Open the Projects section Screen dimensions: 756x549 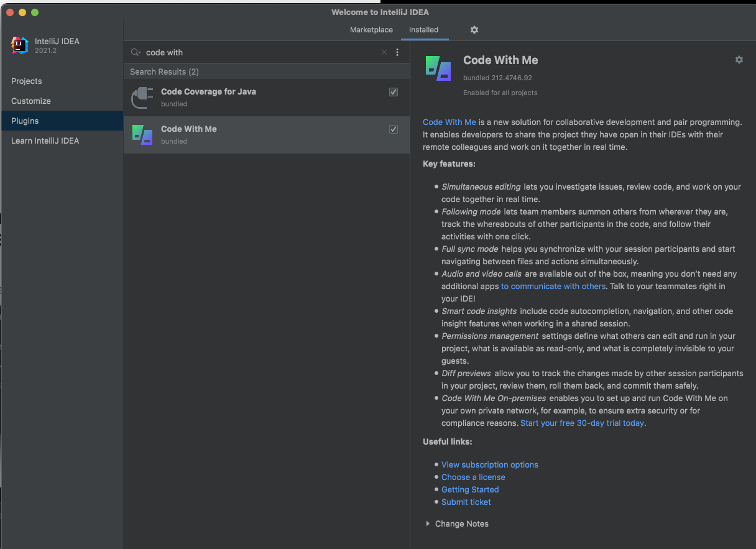(62, 81)
